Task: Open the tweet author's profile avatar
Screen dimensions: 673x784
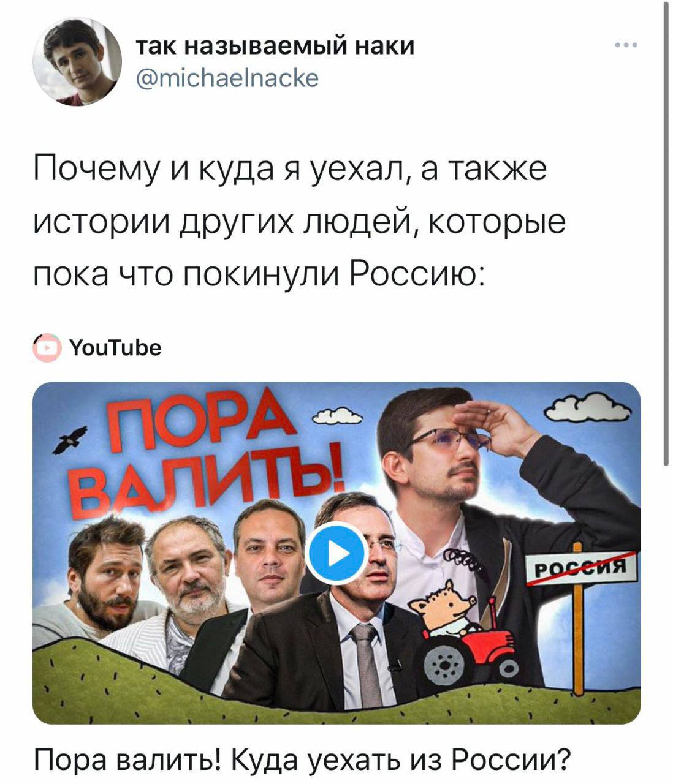Action: tap(77, 61)
